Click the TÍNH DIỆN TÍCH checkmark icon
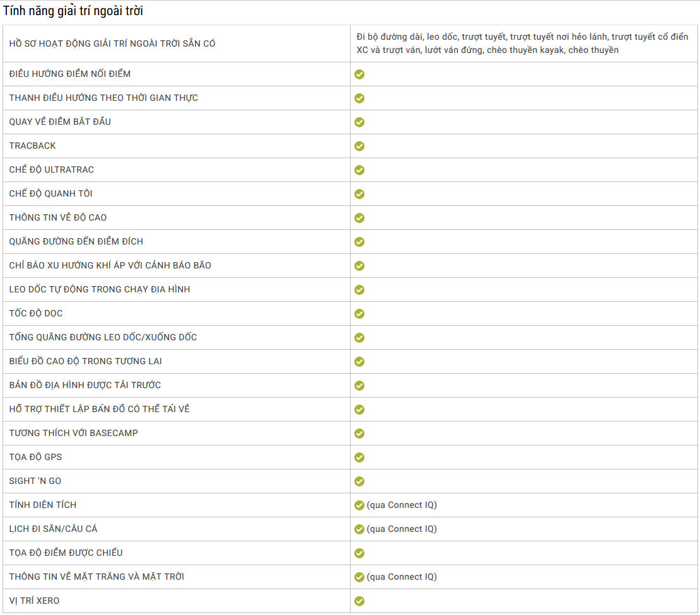This screenshot has height=615, width=700. [x=359, y=505]
